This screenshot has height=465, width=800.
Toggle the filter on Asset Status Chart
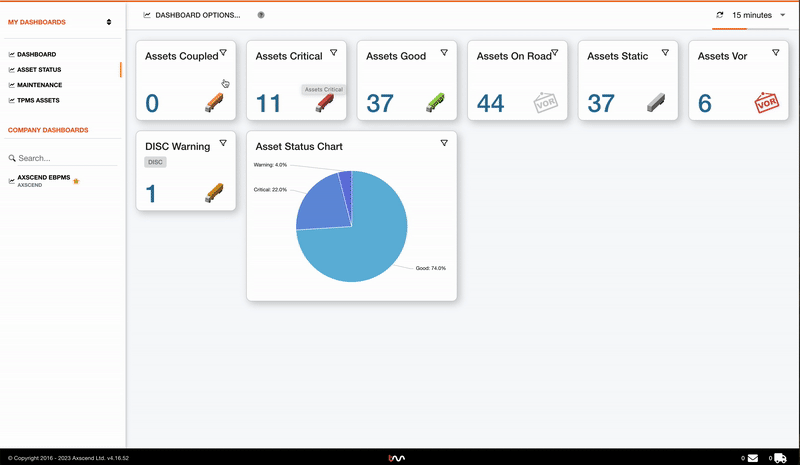pos(444,143)
